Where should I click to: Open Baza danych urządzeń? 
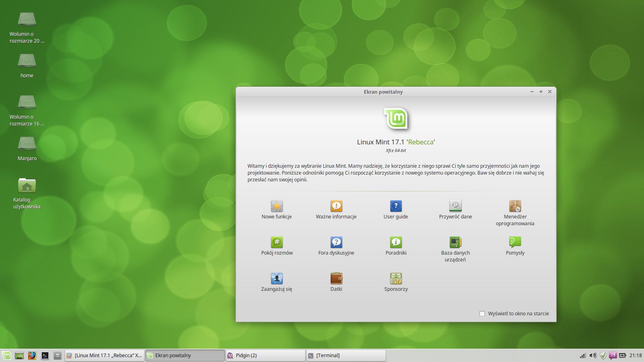point(455,243)
